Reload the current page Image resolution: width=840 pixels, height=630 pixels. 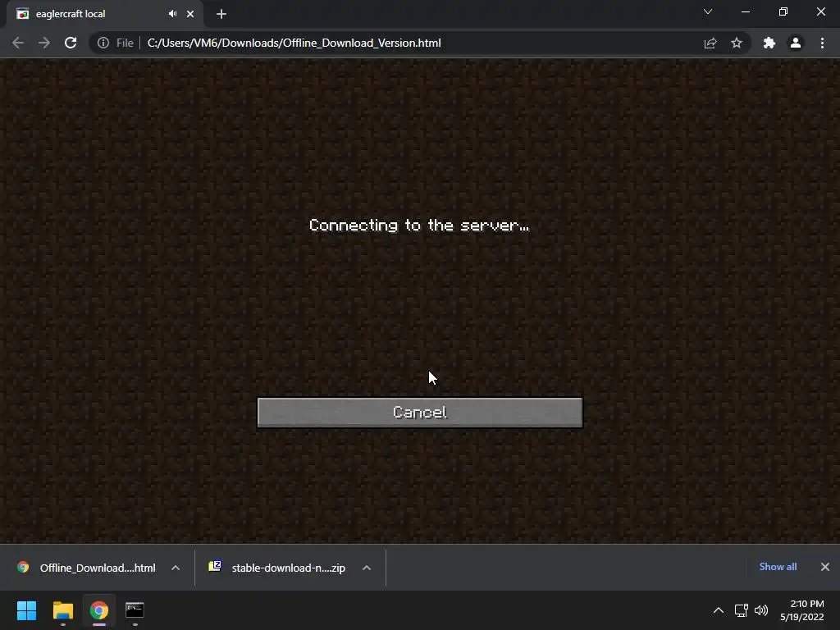pos(71,43)
